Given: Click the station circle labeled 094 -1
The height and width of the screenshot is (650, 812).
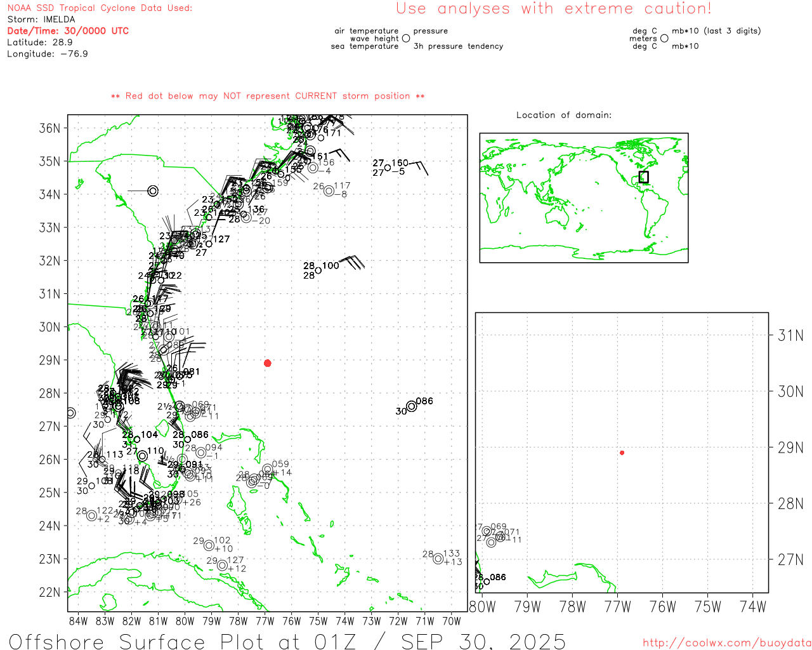Looking at the screenshot, I should click(x=201, y=453).
